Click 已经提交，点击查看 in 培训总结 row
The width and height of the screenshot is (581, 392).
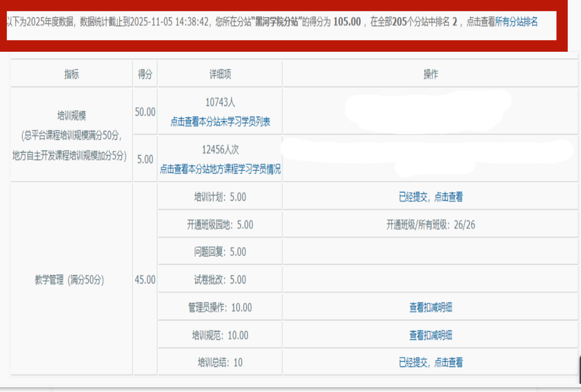pyautogui.click(x=430, y=363)
